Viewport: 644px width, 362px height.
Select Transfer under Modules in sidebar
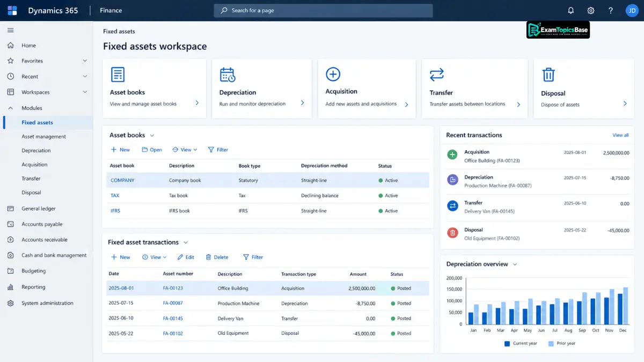(x=31, y=179)
